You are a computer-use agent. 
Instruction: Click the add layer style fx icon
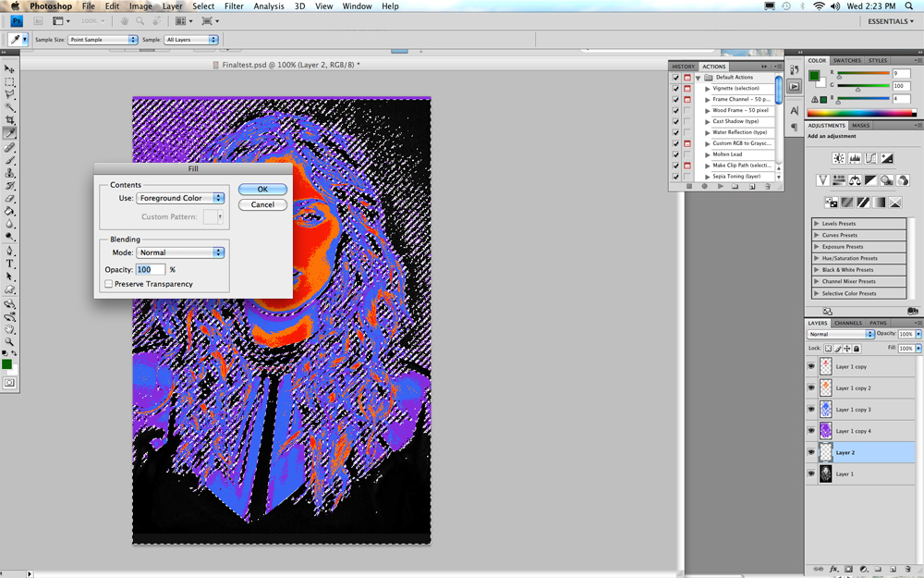point(833,569)
